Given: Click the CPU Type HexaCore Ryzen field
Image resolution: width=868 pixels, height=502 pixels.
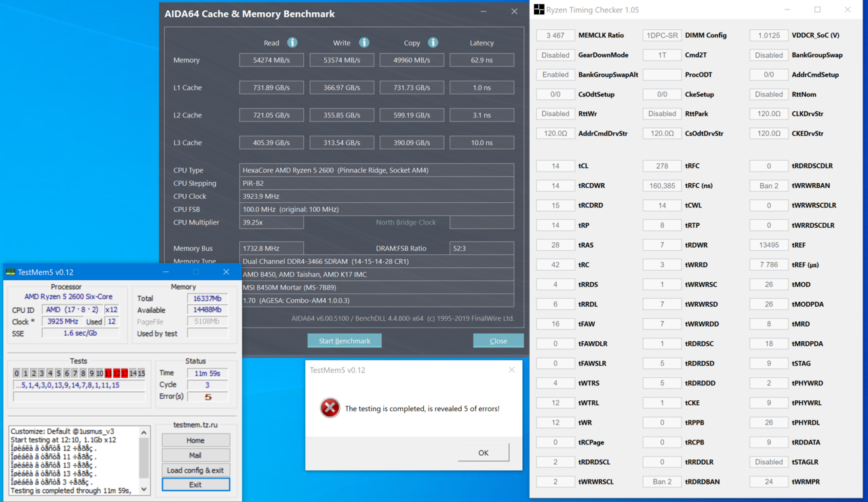Looking at the screenshot, I should (376, 170).
